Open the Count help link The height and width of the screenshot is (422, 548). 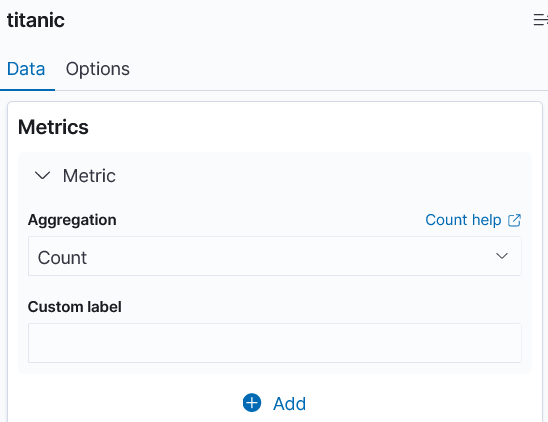coord(473,220)
